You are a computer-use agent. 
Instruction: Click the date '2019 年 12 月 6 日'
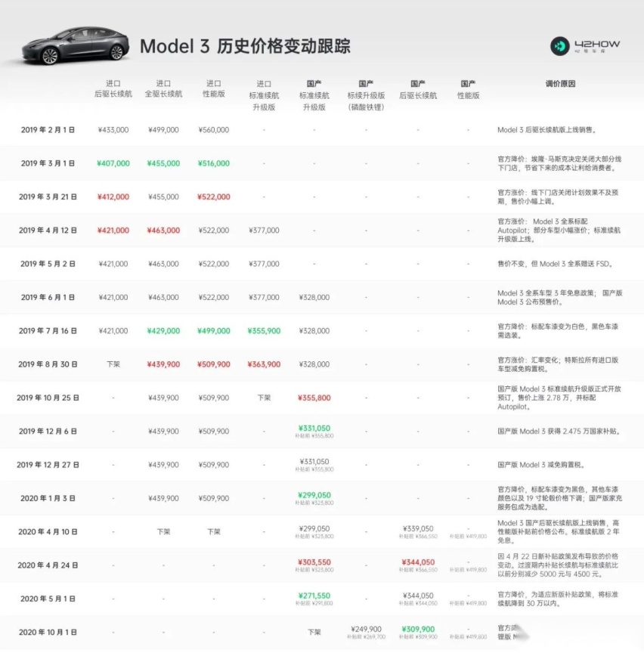coord(48,431)
